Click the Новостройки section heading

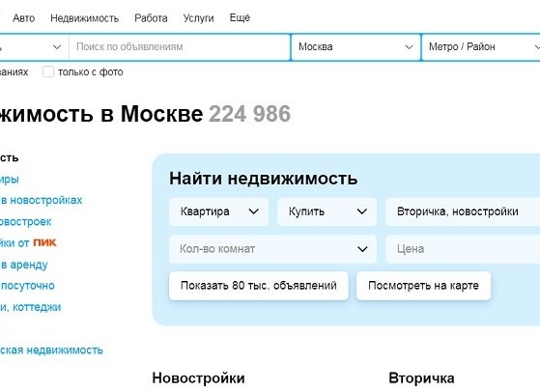coord(198,378)
